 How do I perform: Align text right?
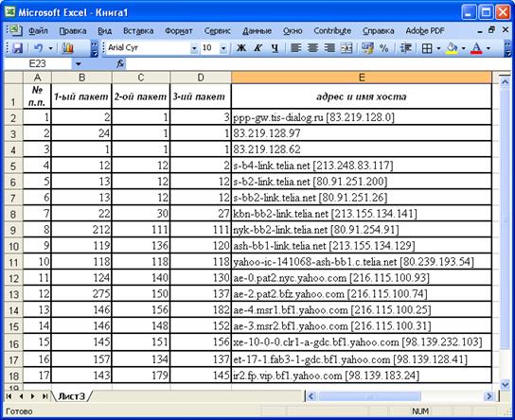click(329, 48)
